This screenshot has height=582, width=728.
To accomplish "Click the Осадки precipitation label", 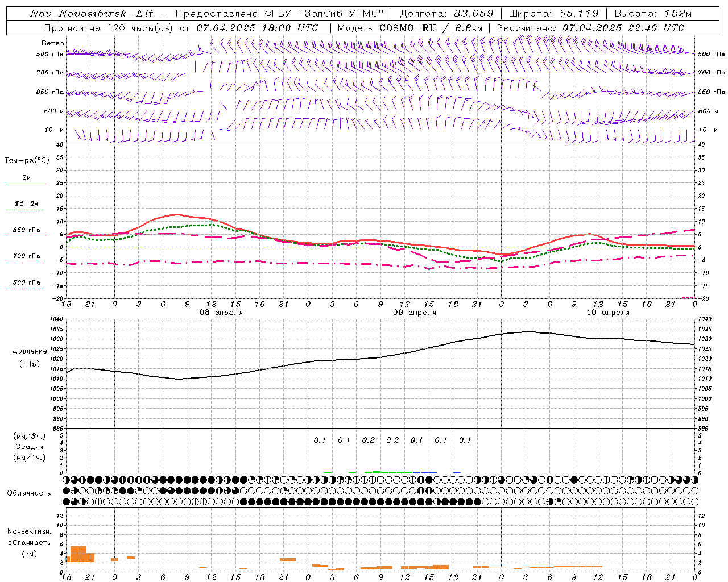I will pos(30,447).
